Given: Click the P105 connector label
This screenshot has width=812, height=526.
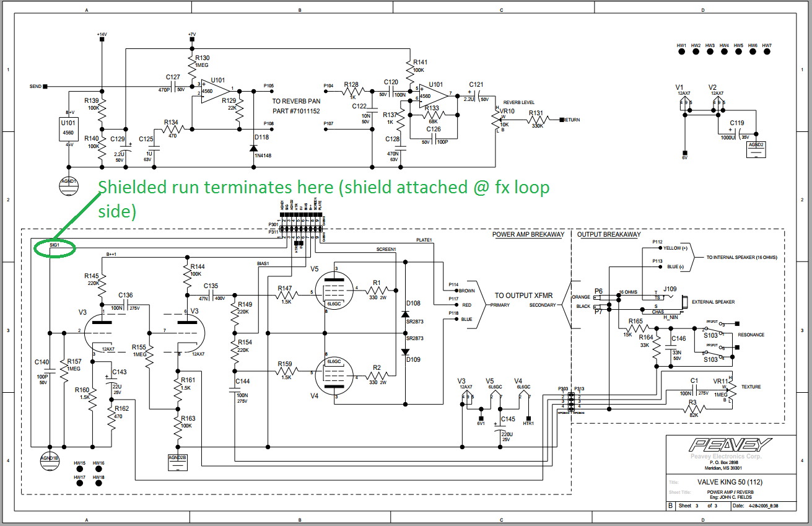Looking at the screenshot, I should 268,85.
